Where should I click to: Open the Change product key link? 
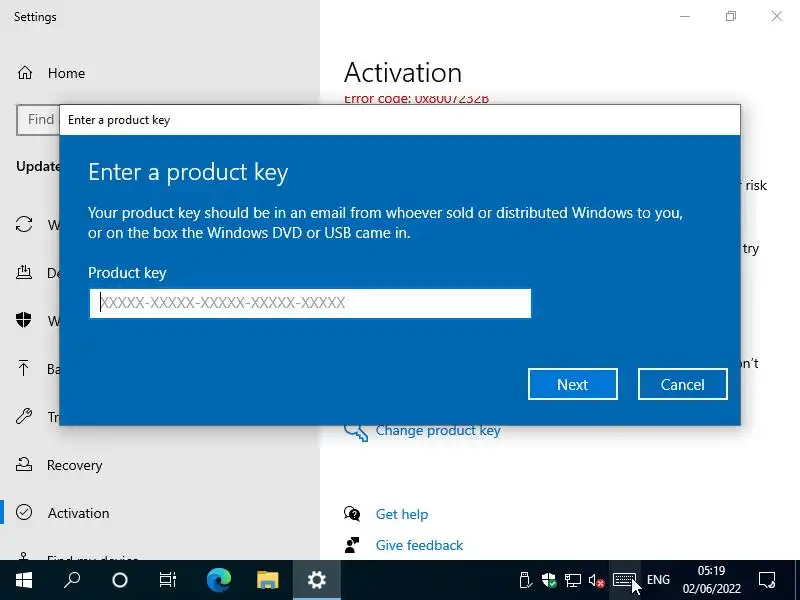438,431
